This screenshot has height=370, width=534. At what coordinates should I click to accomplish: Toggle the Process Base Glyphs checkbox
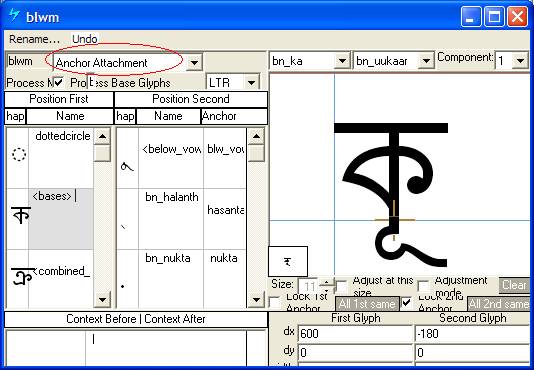pyautogui.click(x=91, y=82)
